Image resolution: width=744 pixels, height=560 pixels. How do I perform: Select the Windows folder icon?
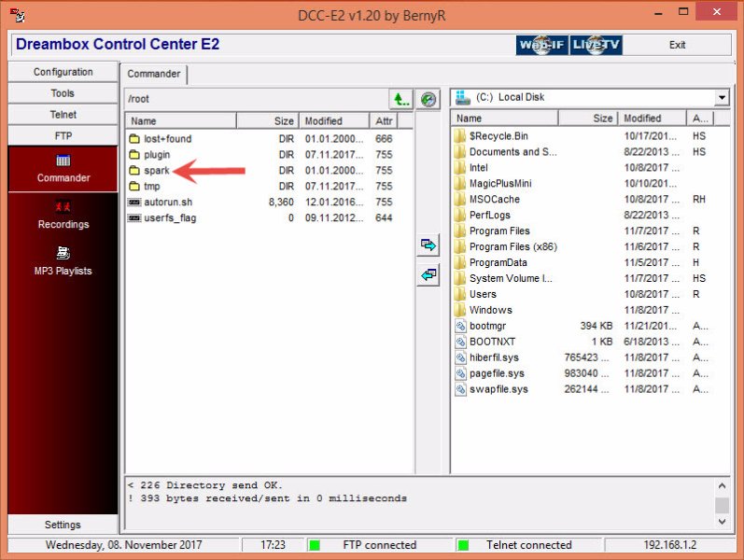tap(459, 310)
